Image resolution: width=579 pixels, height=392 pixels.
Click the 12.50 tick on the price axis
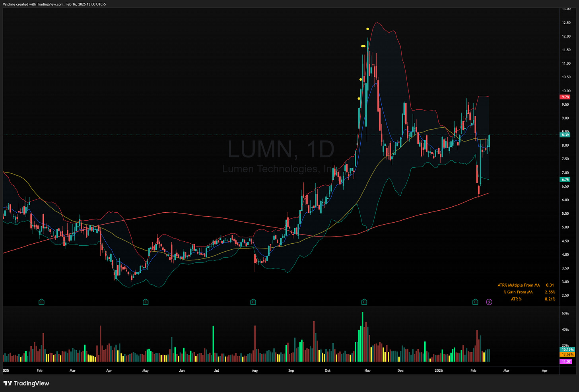click(x=566, y=23)
